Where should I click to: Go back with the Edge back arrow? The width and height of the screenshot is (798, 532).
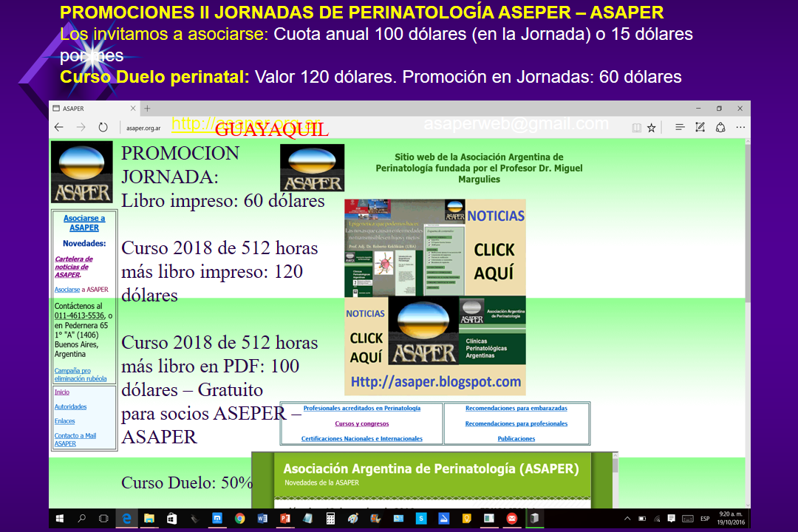click(x=59, y=127)
